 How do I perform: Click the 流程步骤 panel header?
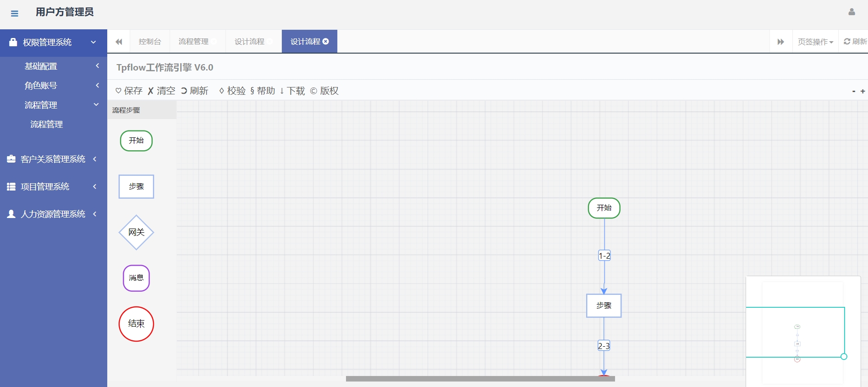pyautogui.click(x=142, y=110)
